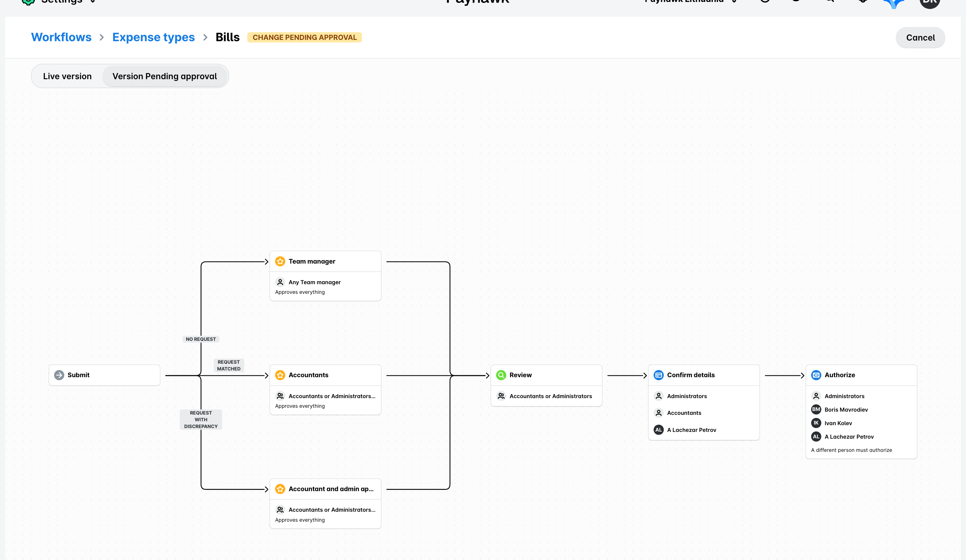Open the Review step title
This screenshot has width=966, height=560.
tap(520, 375)
